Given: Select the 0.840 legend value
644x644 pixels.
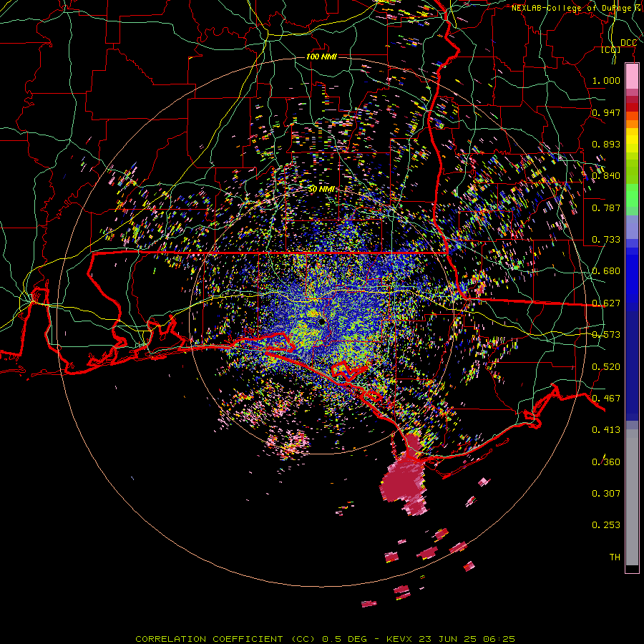Looking at the screenshot, I should [x=606, y=176].
